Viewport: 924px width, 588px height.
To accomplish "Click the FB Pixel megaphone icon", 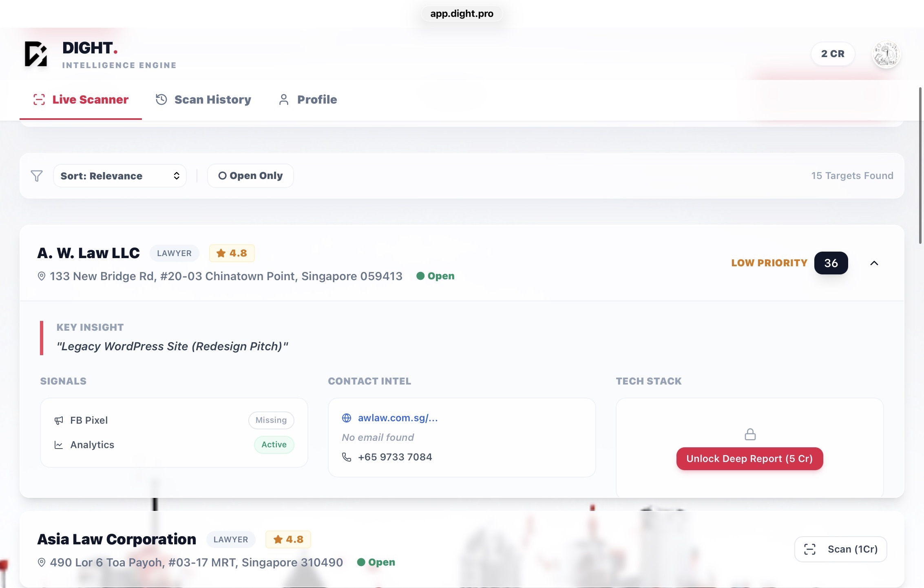I will click(x=59, y=420).
